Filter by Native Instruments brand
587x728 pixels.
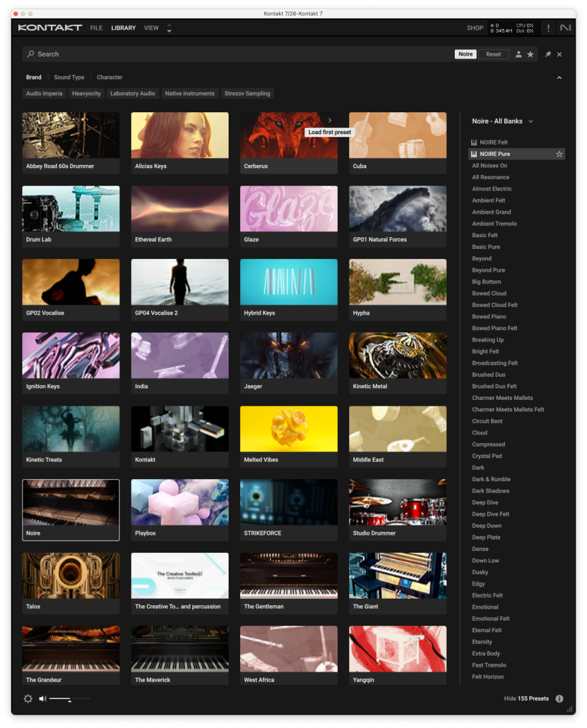pyautogui.click(x=190, y=93)
